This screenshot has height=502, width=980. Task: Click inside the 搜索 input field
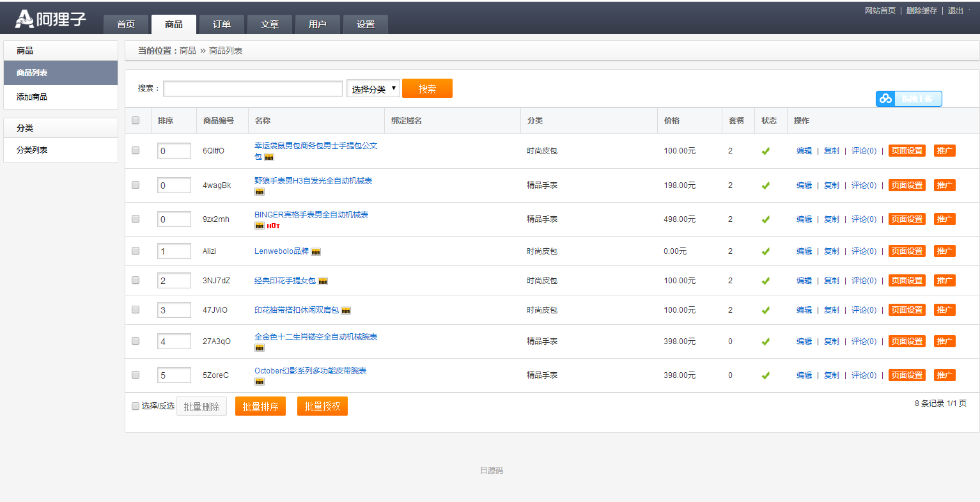coord(252,88)
